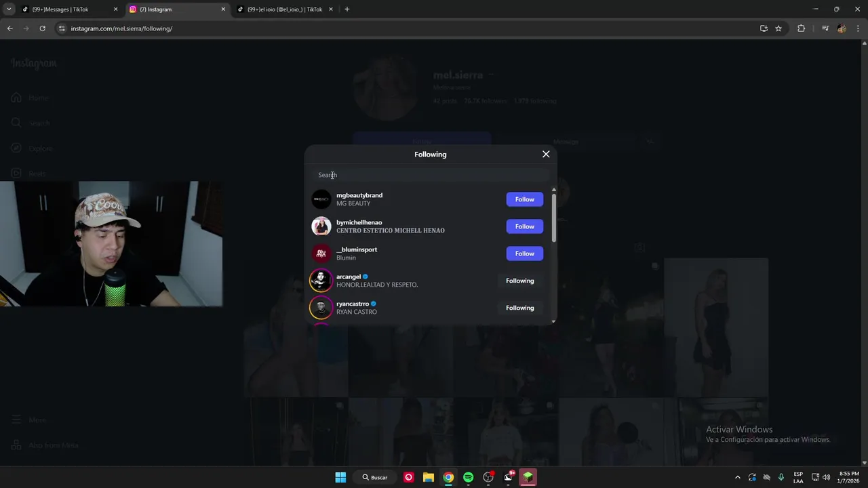Open ryancastrro story avatar
This screenshot has height=488, width=868.
point(321,308)
